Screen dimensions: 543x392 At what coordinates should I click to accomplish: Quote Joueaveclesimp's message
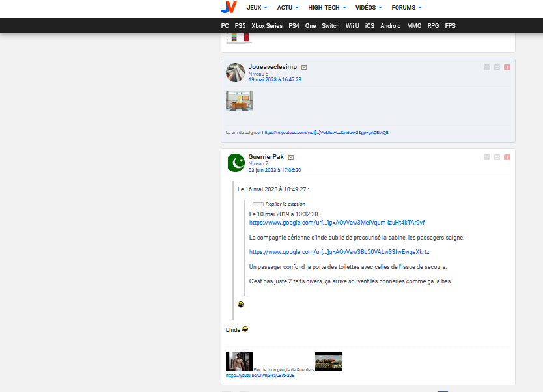[x=487, y=68]
